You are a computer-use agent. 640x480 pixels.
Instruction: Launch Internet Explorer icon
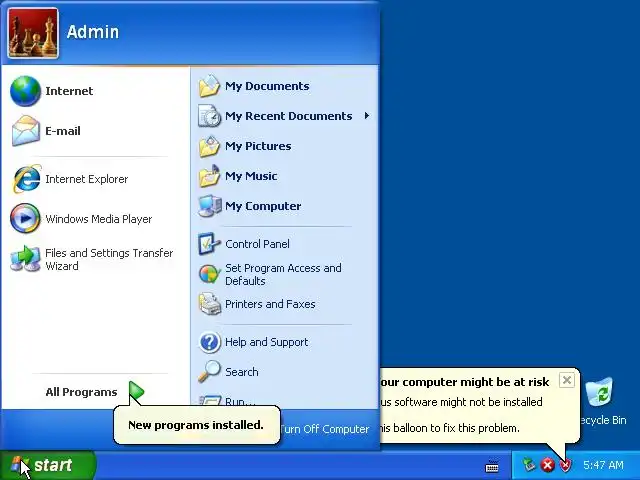pos(27,179)
